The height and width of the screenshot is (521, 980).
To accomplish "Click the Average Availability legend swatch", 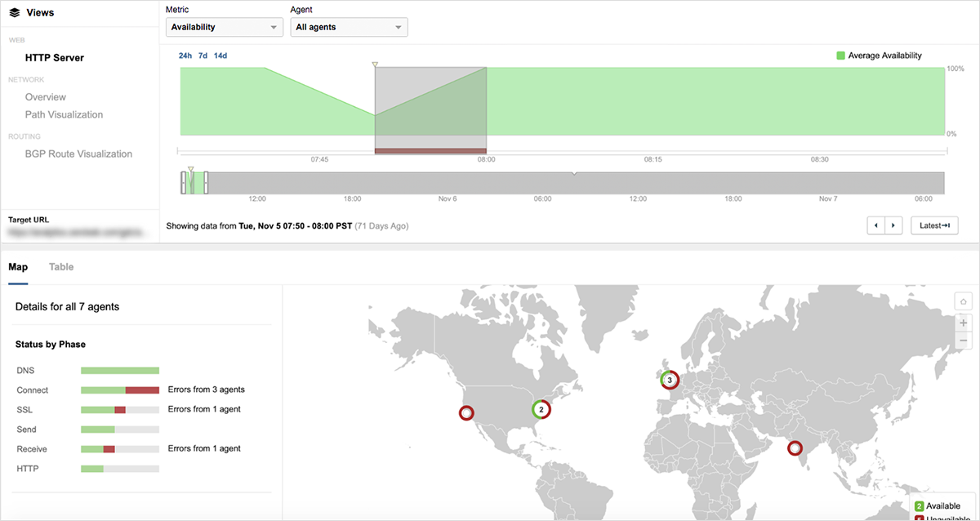I will (x=840, y=56).
